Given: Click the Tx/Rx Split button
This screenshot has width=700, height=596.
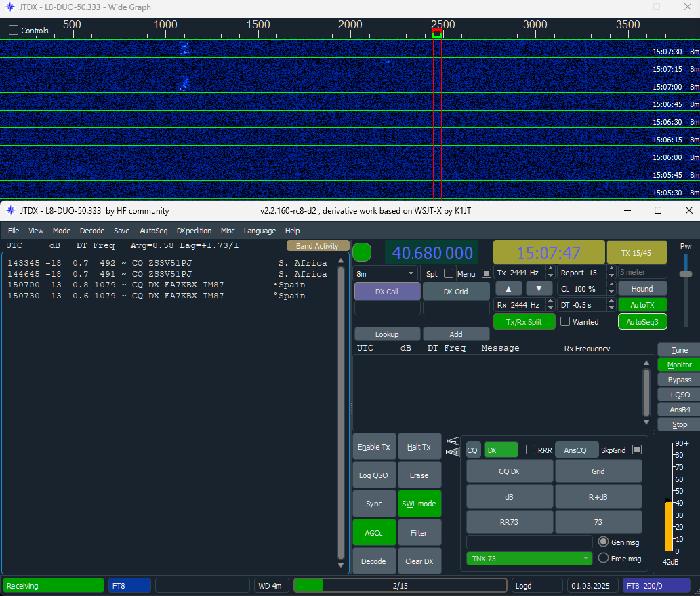Looking at the screenshot, I should (524, 321).
